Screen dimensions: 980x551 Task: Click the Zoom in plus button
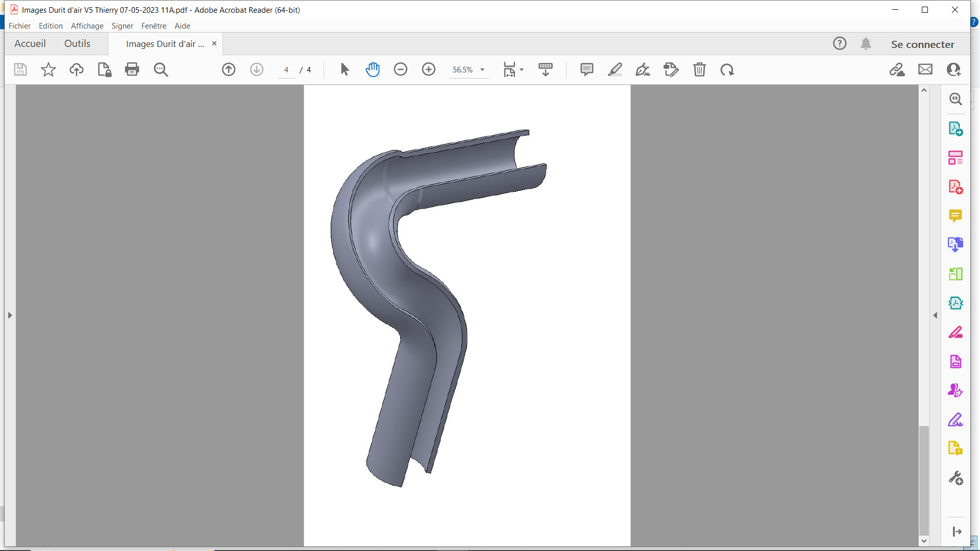[x=429, y=69]
